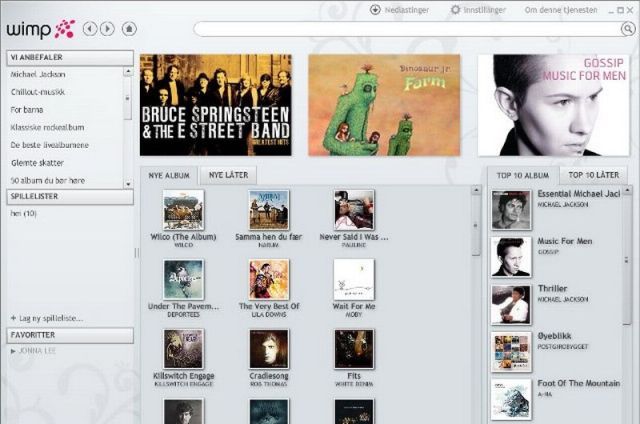Go forward with the right arrow button
This screenshot has height=424, width=640.
107,29
